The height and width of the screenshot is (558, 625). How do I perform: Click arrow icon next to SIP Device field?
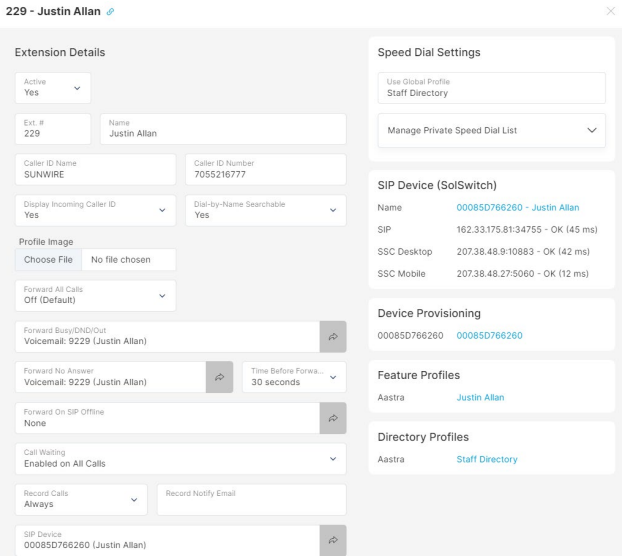333,541
